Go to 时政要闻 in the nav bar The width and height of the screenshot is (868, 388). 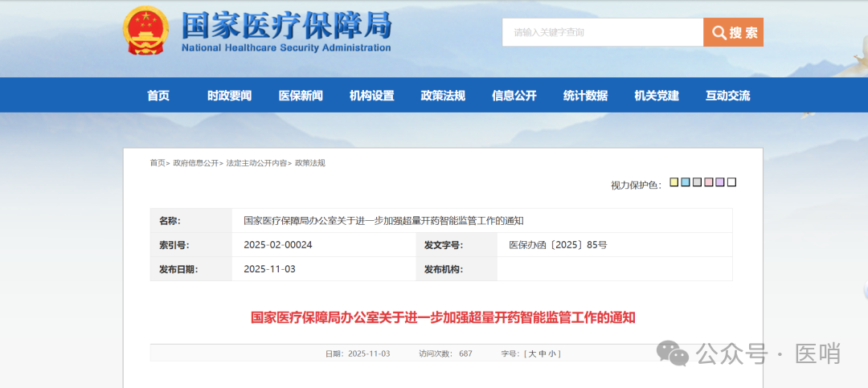[x=229, y=96]
